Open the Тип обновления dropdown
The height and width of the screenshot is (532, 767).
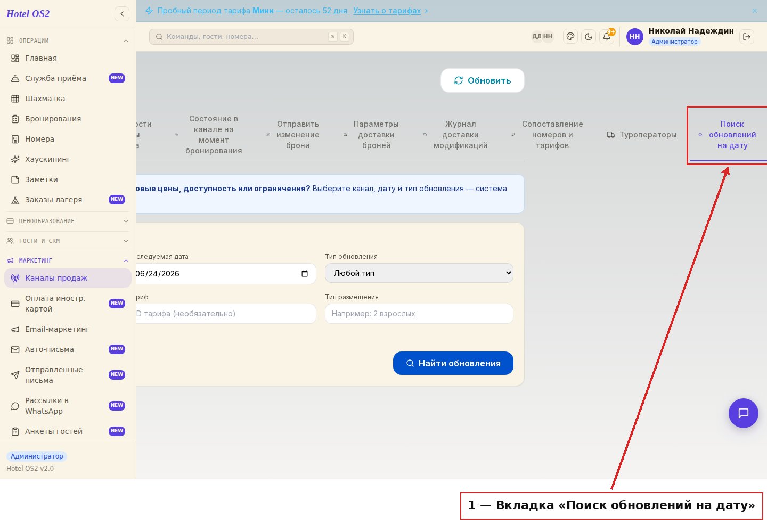click(419, 273)
